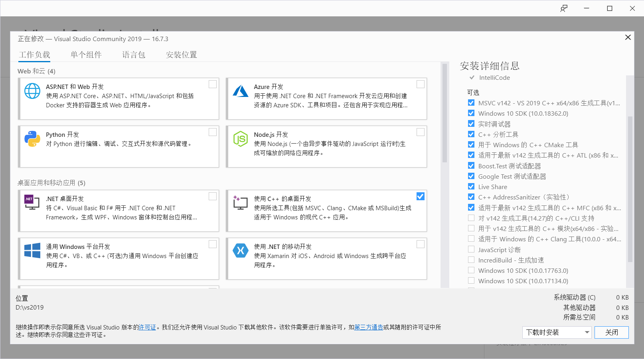Switch to the 安装位置 tab
The width and height of the screenshot is (644, 359).
(x=182, y=55)
